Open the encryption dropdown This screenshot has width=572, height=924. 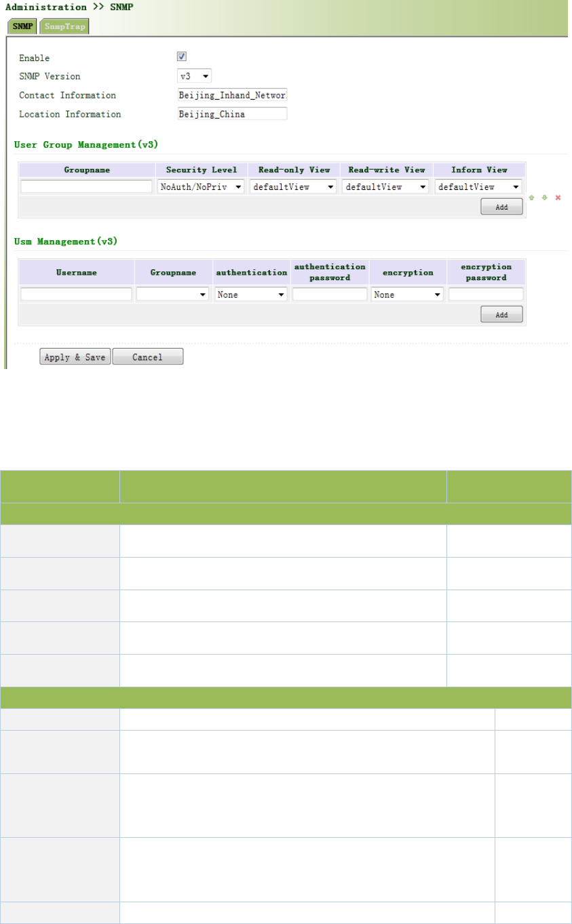coord(407,294)
